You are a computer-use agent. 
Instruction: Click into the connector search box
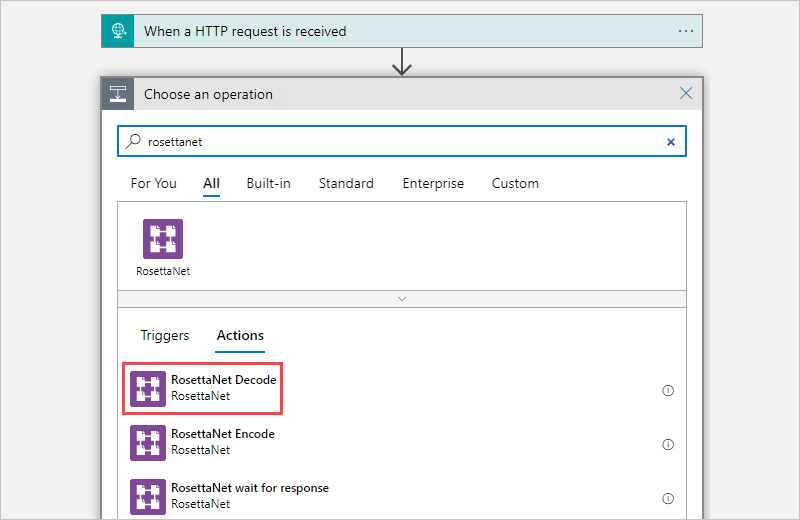(400, 142)
